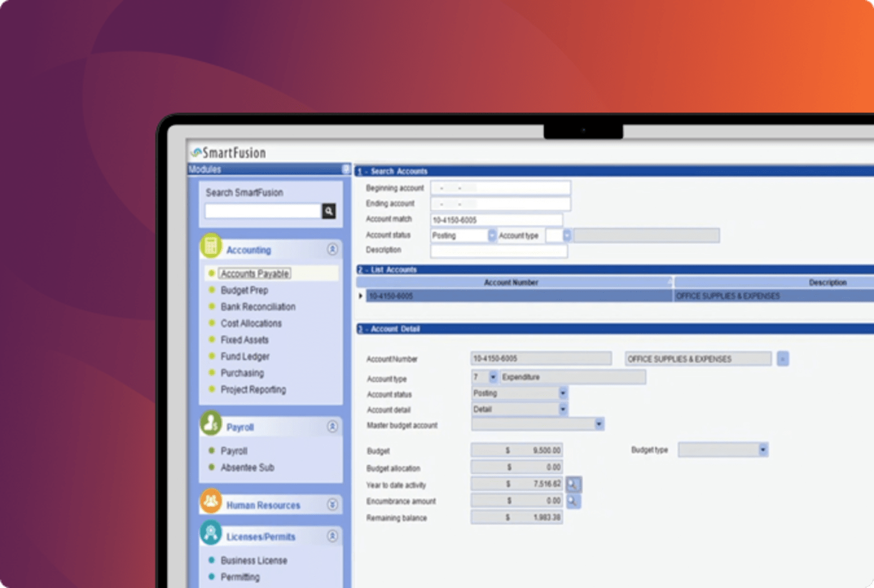This screenshot has width=874, height=588.
Task: Open the Account status dropdown in Account Detail
Action: coord(562,393)
